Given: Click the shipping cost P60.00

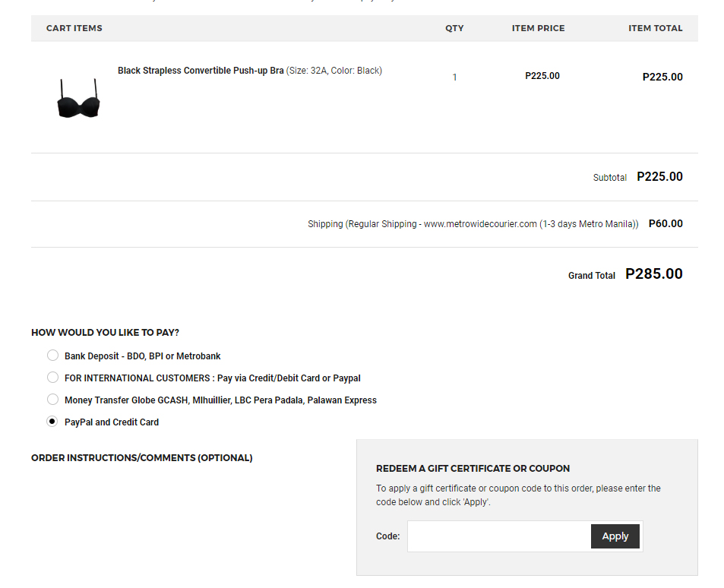Looking at the screenshot, I should (x=666, y=224).
